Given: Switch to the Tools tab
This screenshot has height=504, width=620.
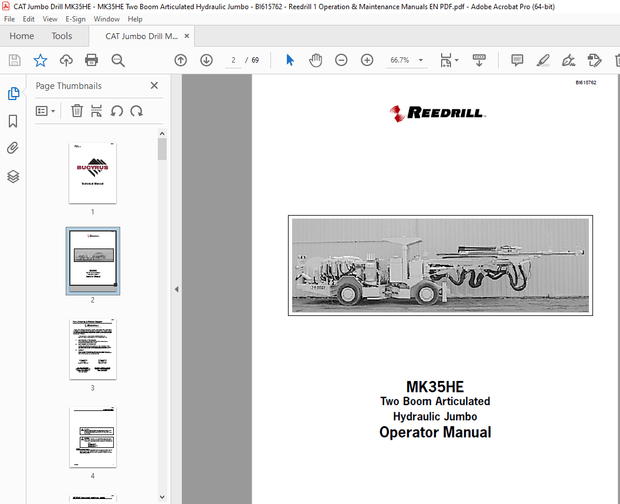Looking at the screenshot, I should 62,36.
